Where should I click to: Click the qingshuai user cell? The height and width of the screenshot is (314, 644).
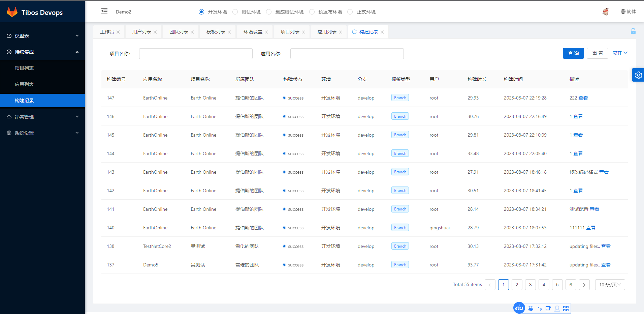[440, 228]
